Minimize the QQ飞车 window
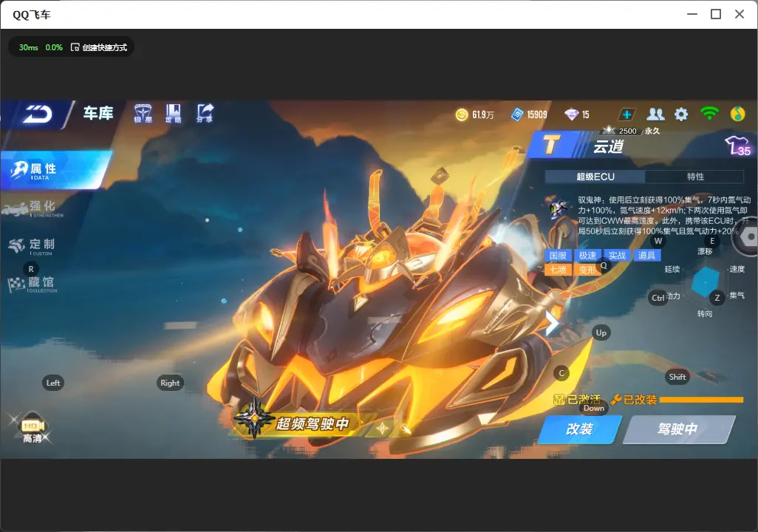Image resolution: width=758 pixels, height=532 pixels. [692, 15]
